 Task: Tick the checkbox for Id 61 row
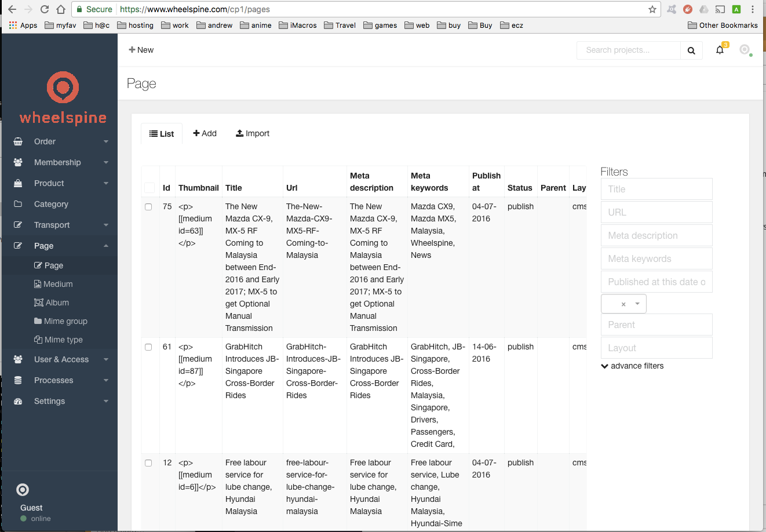[148, 347]
